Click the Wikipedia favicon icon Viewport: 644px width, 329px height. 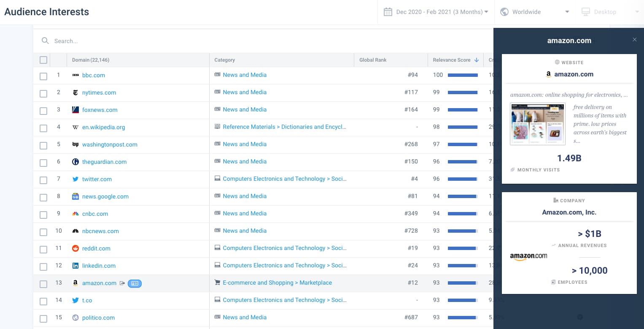click(x=75, y=127)
